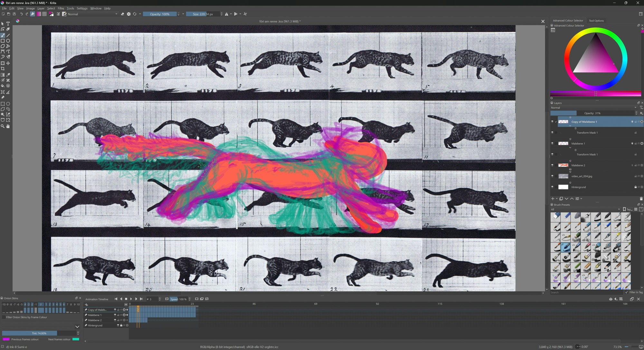Select the Gradient tool
Image resolution: width=644 pixels, height=350 pixels.
(3, 75)
